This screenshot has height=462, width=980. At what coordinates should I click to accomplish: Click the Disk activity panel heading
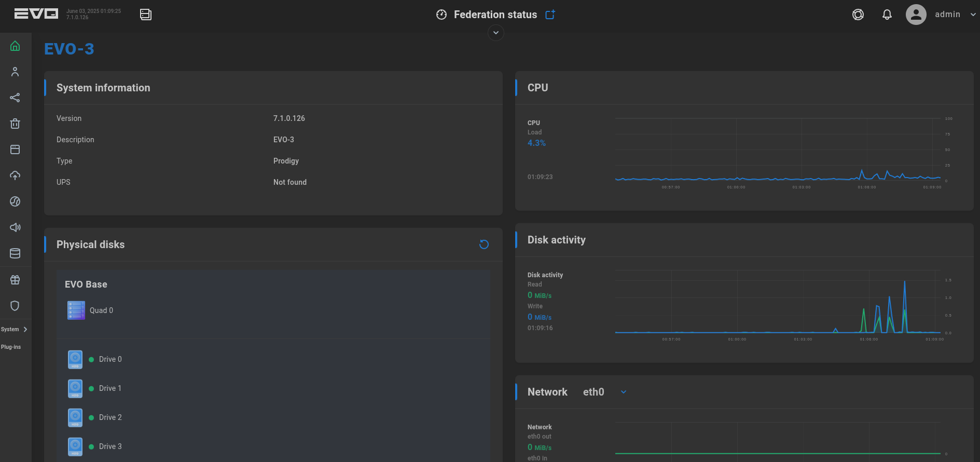pos(557,240)
